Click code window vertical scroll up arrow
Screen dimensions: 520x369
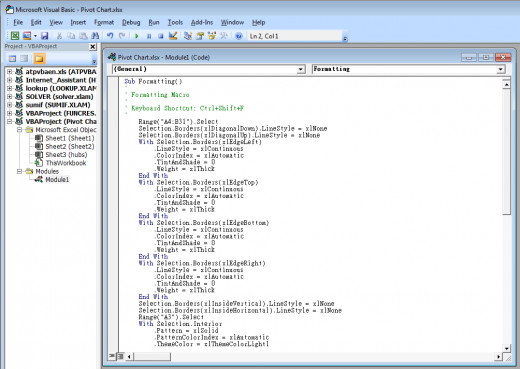click(506, 85)
